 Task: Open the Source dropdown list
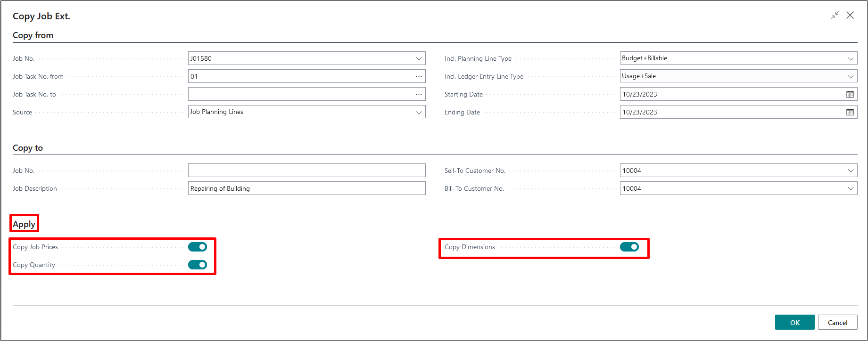419,112
